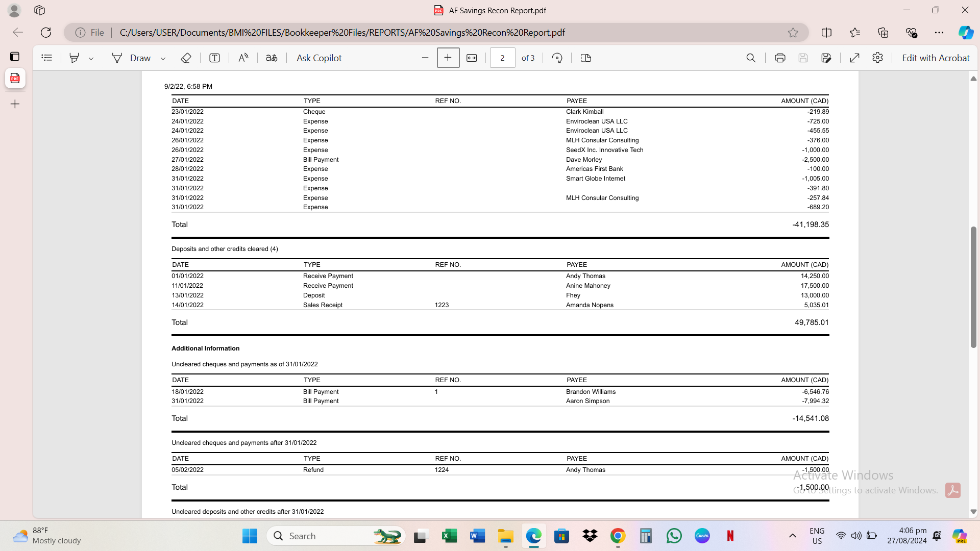Screen dimensions: 980x551
Task: Open Dropbox from the taskbar
Action: click(x=590, y=536)
